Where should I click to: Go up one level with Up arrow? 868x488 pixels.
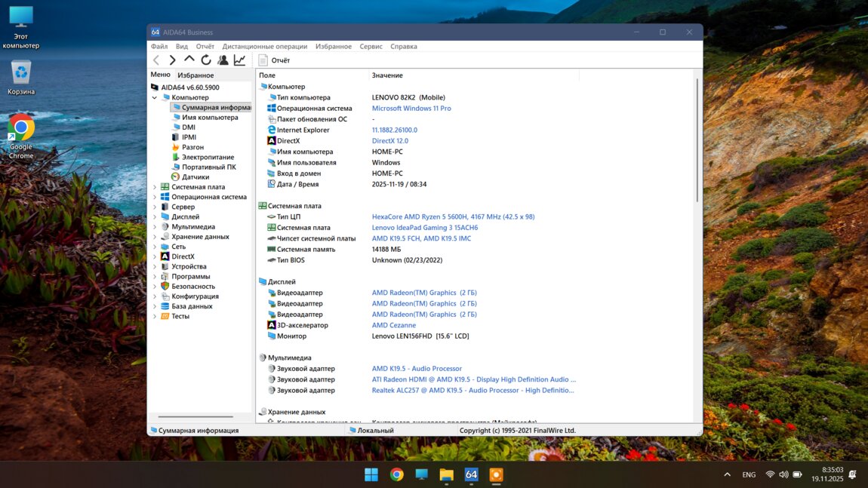(189, 60)
